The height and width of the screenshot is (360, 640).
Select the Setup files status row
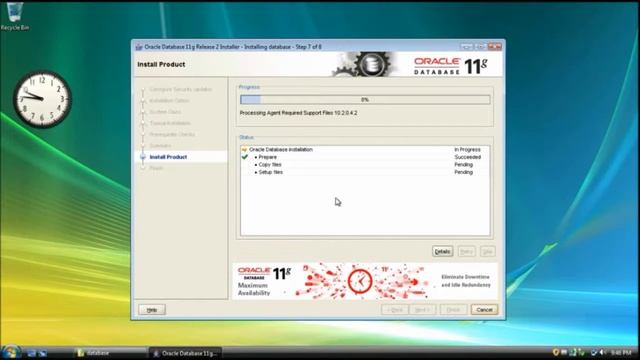click(x=364, y=172)
